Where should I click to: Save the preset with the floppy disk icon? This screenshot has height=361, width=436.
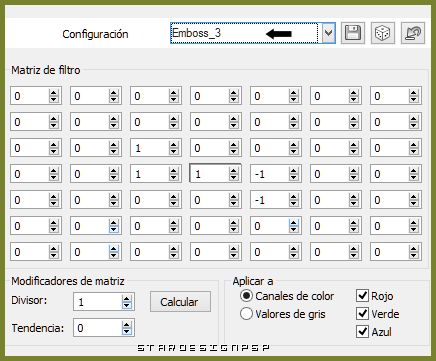pyautogui.click(x=353, y=33)
